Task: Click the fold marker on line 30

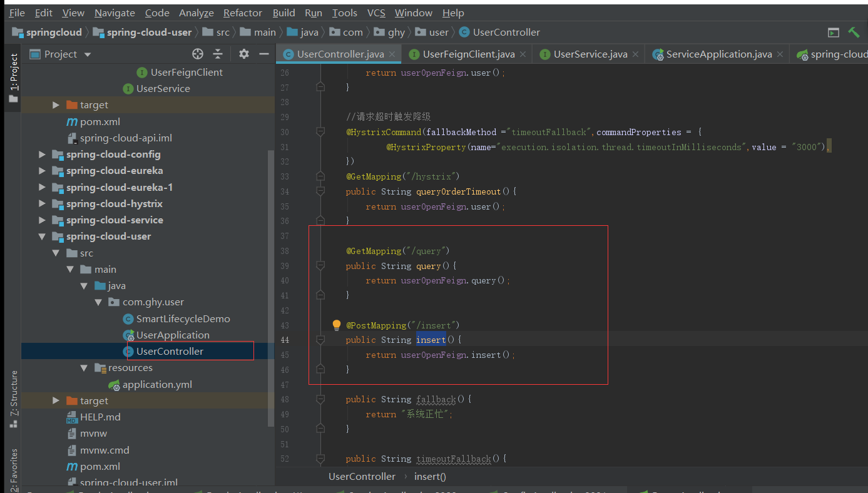Action: point(320,132)
